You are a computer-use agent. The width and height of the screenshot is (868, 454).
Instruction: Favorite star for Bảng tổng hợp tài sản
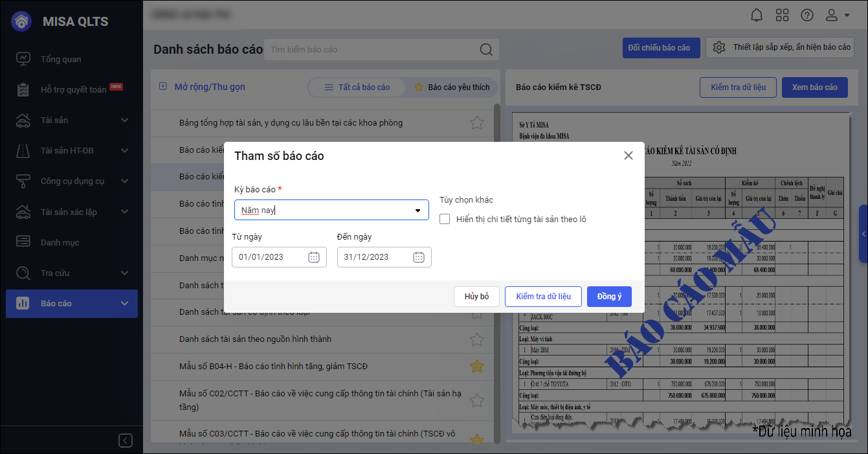[477, 122]
